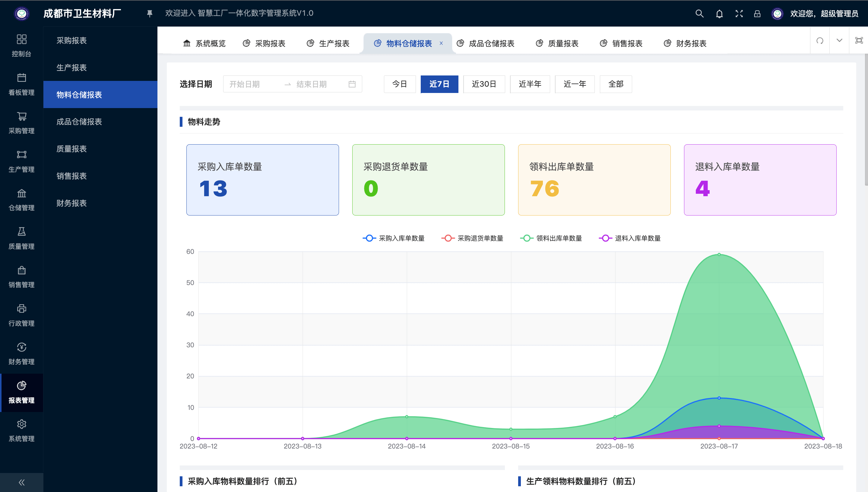Click the search magnifier icon in header

pos(699,14)
